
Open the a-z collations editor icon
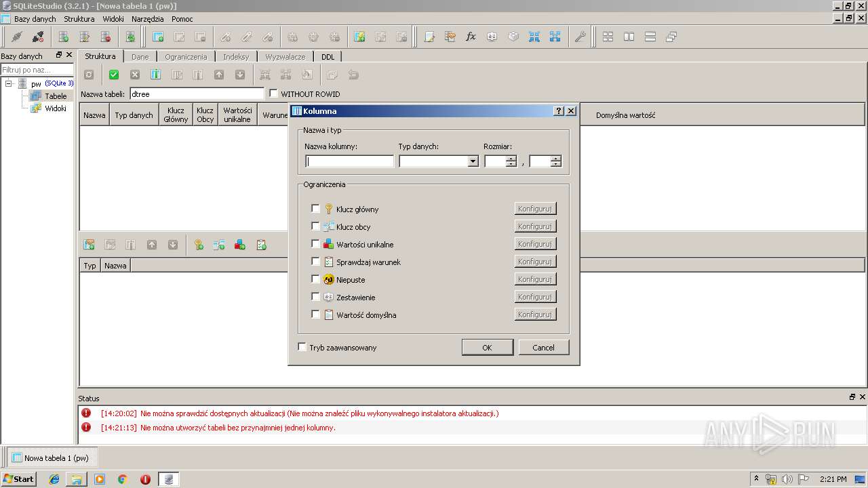[492, 37]
